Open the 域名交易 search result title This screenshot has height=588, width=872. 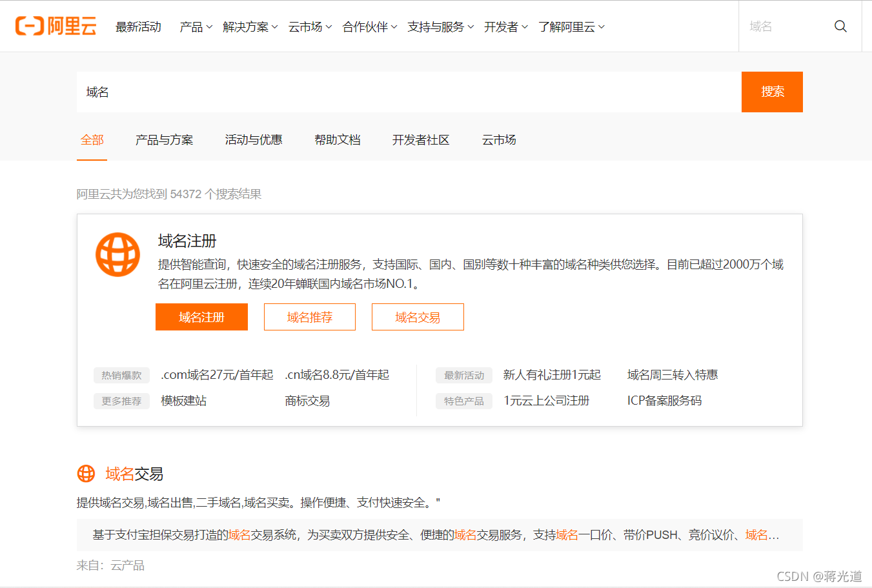click(x=134, y=474)
